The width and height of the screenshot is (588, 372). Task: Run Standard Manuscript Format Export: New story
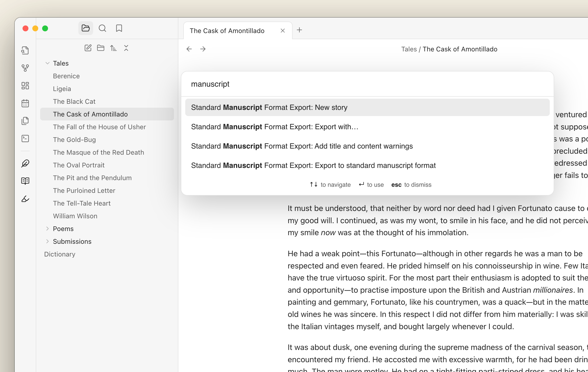pos(367,107)
